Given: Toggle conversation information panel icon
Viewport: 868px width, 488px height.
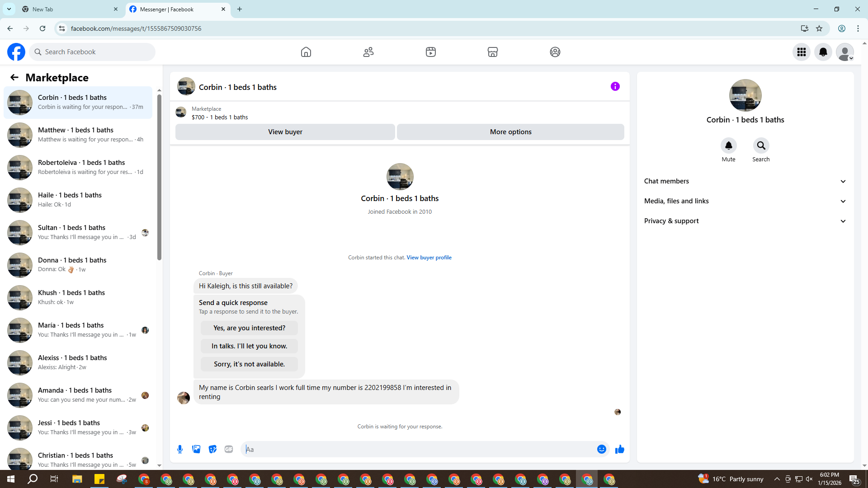Looking at the screenshot, I should 615,86.
